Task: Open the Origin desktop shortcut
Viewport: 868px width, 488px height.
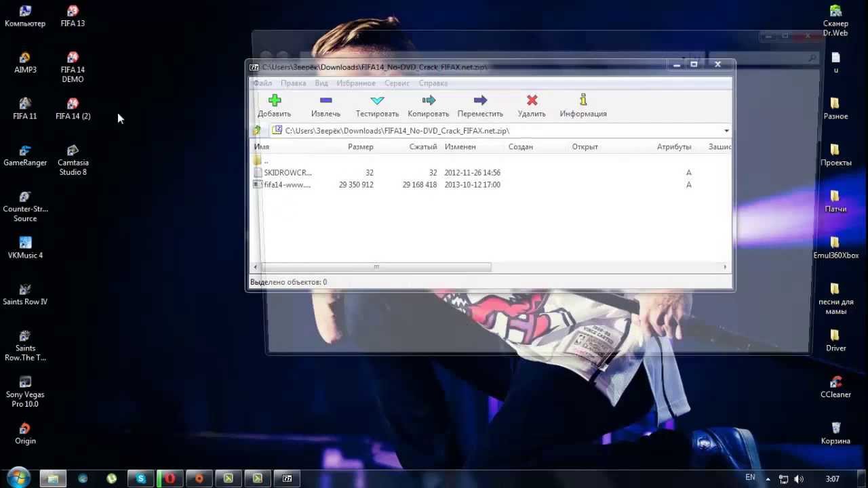Action: (25, 433)
